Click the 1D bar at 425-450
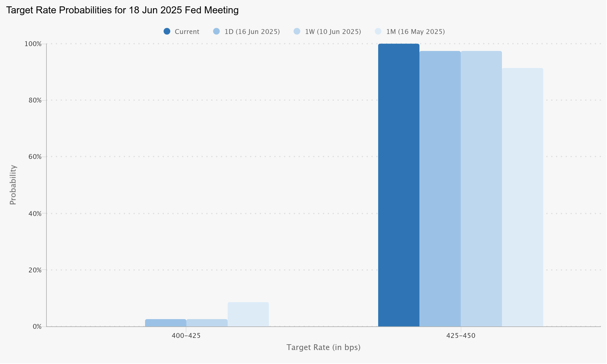 pyautogui.click(x=440, y=189)
